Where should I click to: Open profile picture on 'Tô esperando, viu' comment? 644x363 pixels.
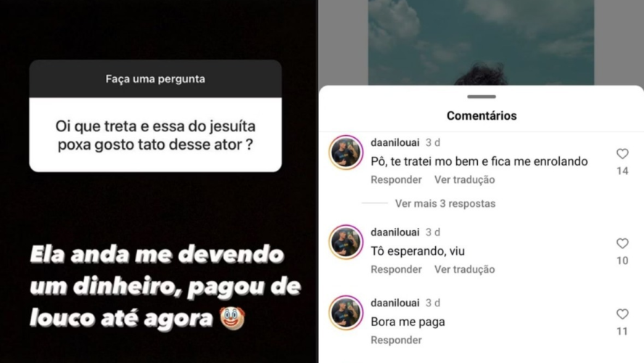346,242
